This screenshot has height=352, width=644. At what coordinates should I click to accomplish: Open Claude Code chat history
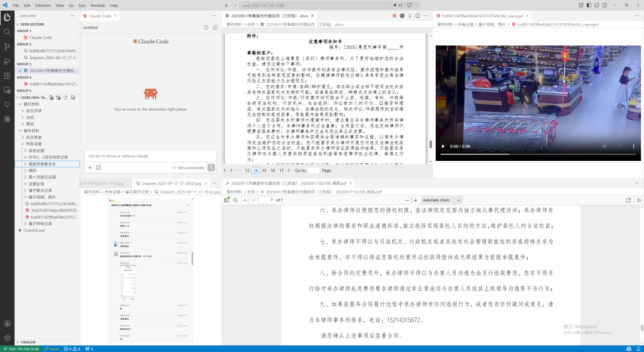coord(206,27)
